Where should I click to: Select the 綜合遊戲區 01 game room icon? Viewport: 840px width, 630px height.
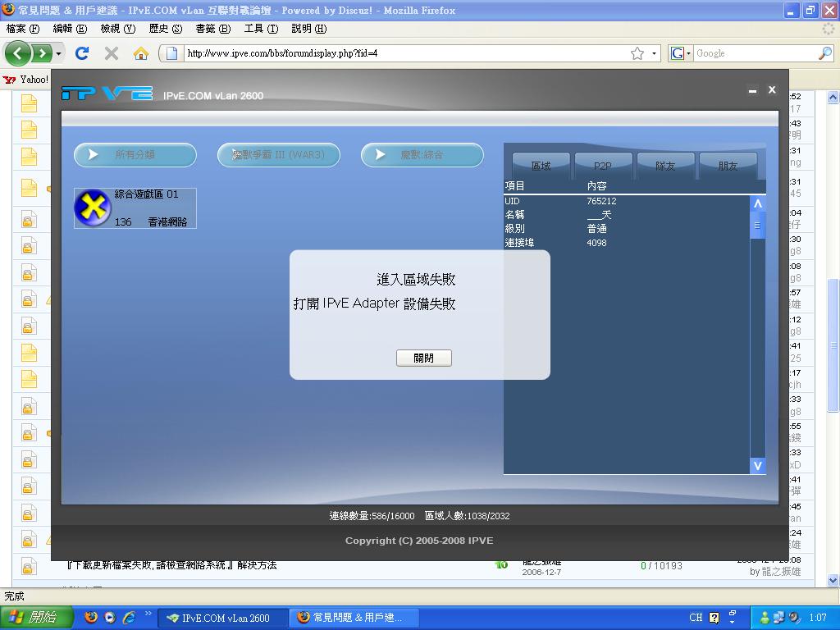[93, 208]
